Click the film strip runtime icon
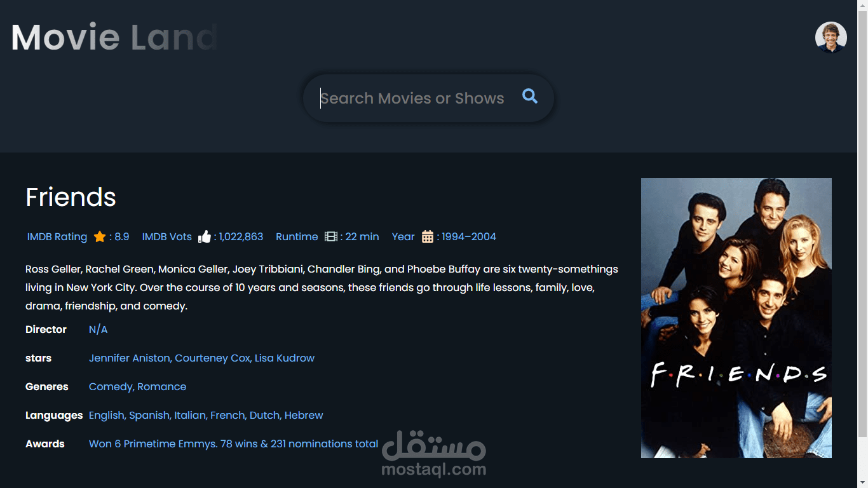868x488 pixels. point(331,236)
